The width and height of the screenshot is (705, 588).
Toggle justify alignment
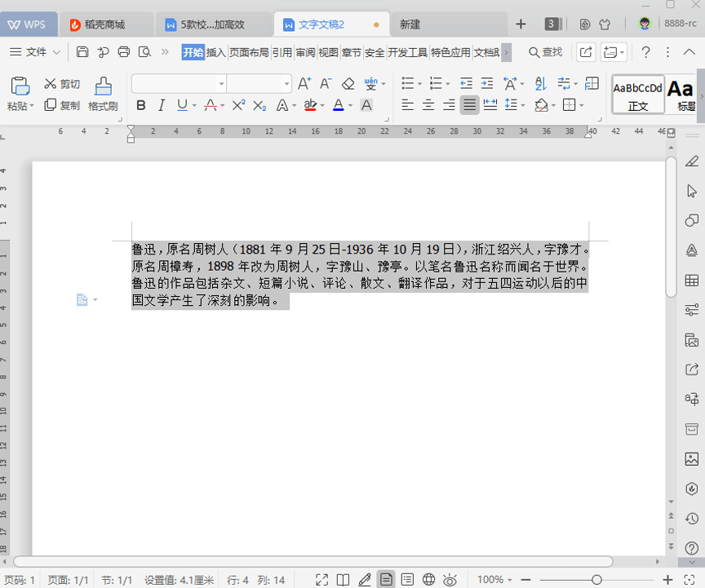[469, 106]
